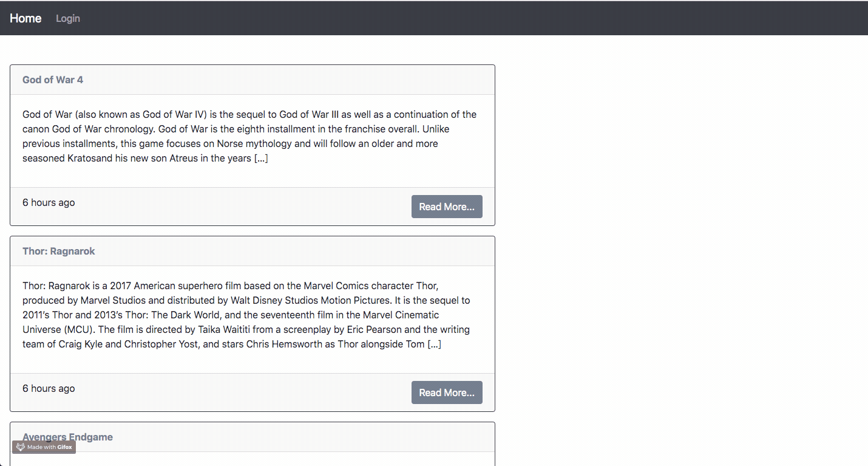Click the Gifox fox icon badge
868x466 pixels.
[21, 447]
